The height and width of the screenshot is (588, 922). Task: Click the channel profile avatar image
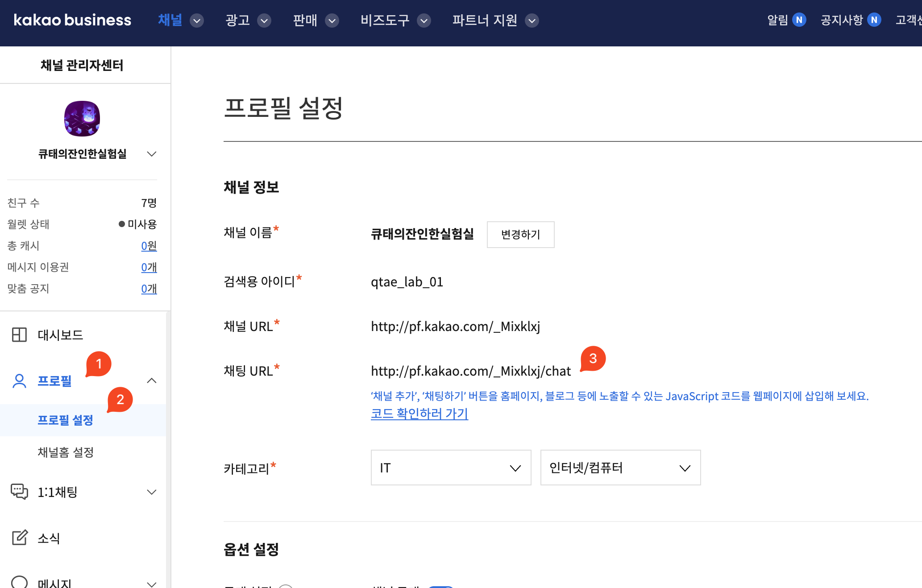click(82, 119)
